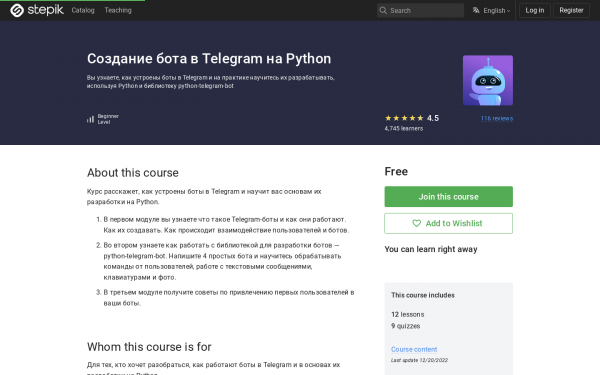This screenshot has width=600, height=375.
Task: Click This course includes heading
Action: [423, 295]
